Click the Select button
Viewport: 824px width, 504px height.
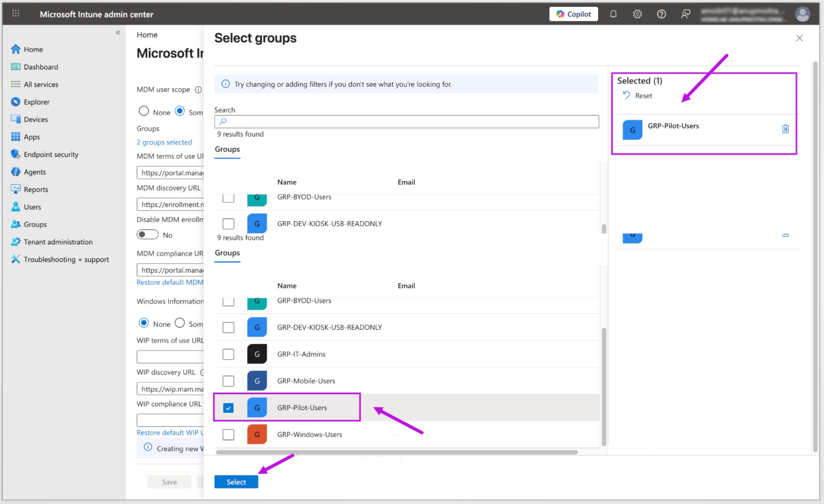[236, 482]
